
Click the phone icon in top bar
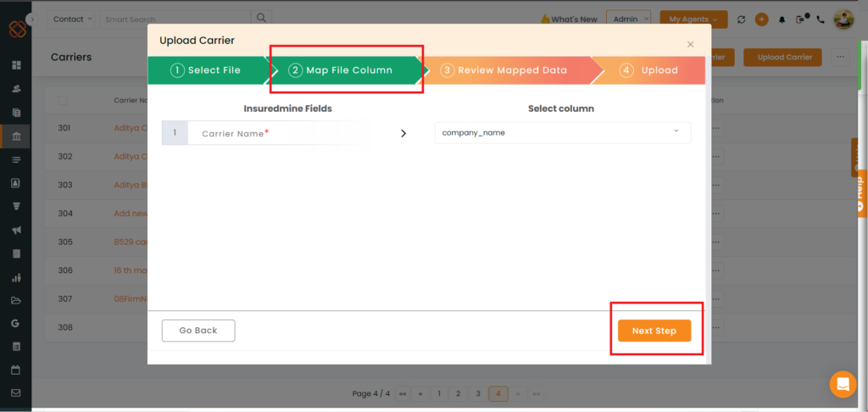(820, 19)
